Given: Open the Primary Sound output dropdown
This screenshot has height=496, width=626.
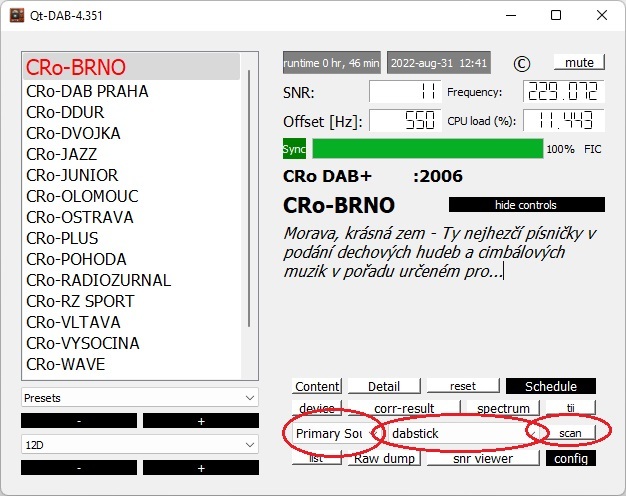Looking at the screenshot, I should (337, 433).
